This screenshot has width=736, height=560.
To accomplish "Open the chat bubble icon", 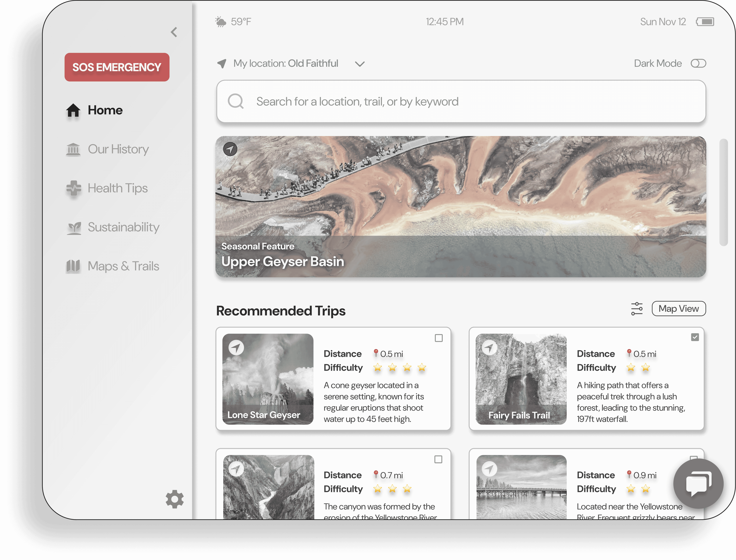I will [x=698, y=483].
